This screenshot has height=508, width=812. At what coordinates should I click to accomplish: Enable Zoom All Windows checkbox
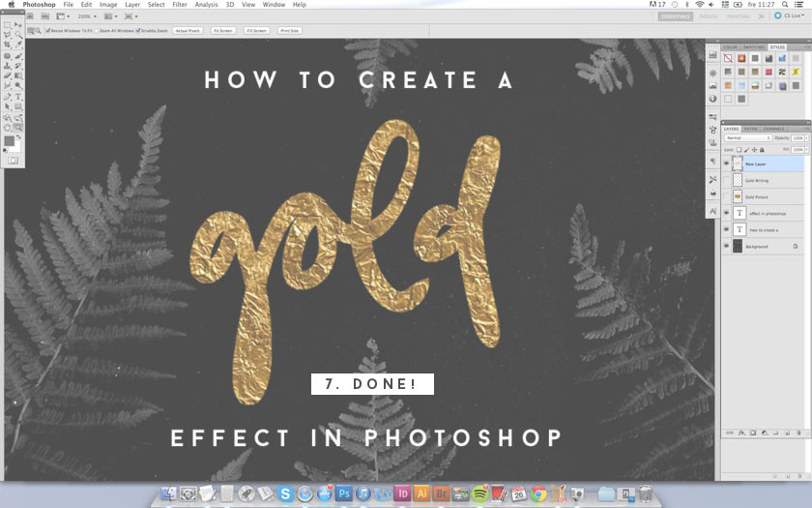(x=97, y=31)
